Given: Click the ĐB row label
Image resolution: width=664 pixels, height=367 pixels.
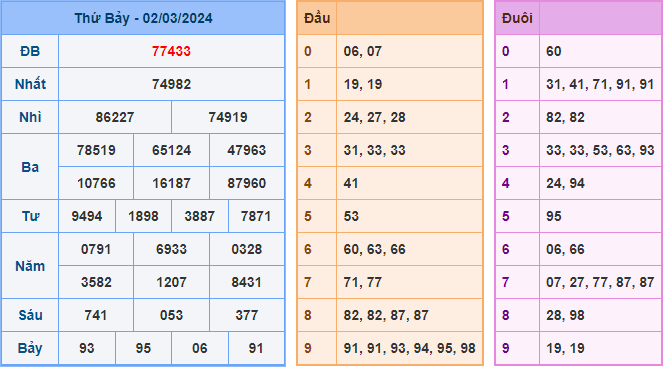Looking at the screenshot, I should (x=30, y=51).
